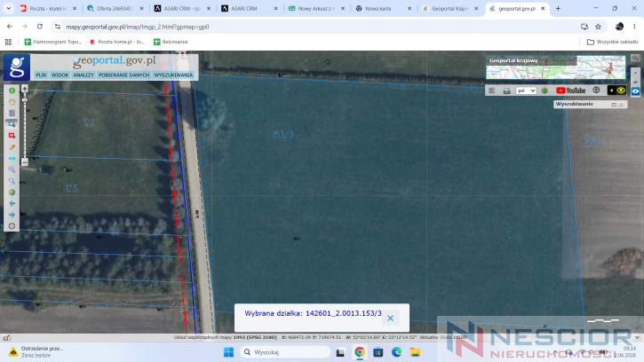
Task: Open the geoportal 'g' logo
Action: tap(17, 67)
